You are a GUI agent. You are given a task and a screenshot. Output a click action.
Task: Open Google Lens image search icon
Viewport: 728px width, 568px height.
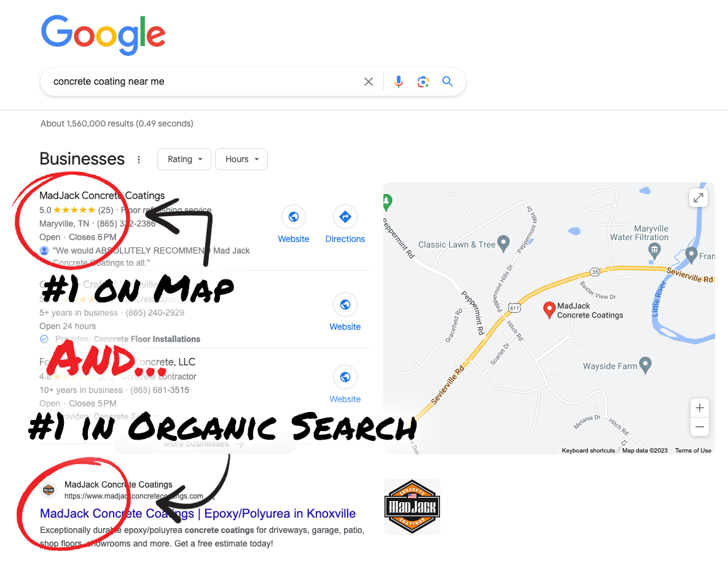point(423,82)
